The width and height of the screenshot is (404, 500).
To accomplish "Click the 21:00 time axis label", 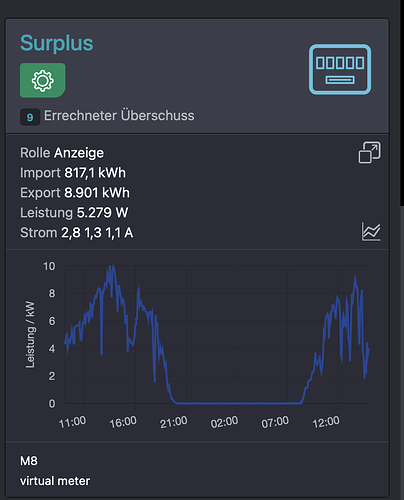I will [173, 422].
